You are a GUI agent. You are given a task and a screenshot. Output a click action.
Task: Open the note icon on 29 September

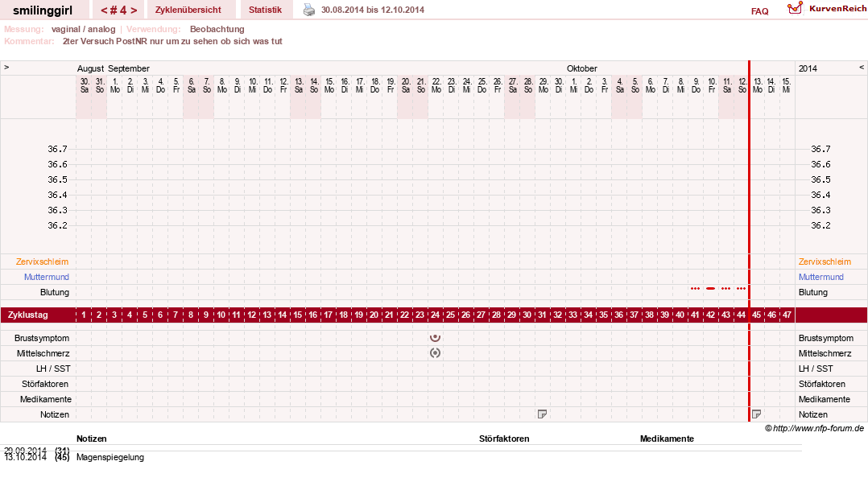click(542, 414)
